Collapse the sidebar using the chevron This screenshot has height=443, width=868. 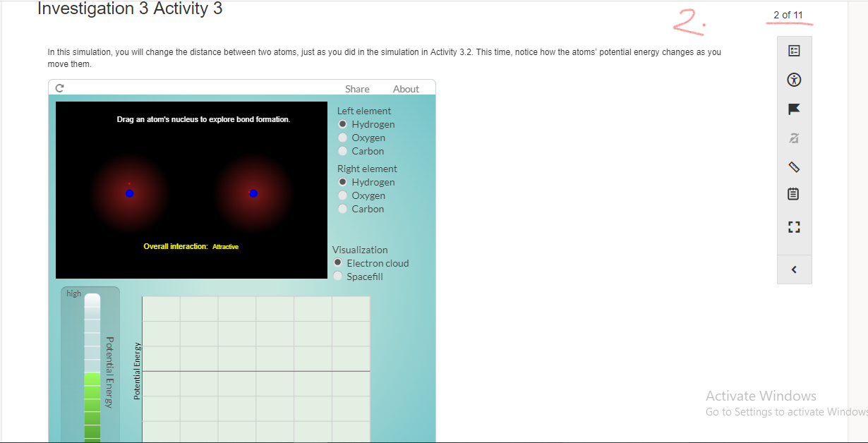[x=794, y=269]
